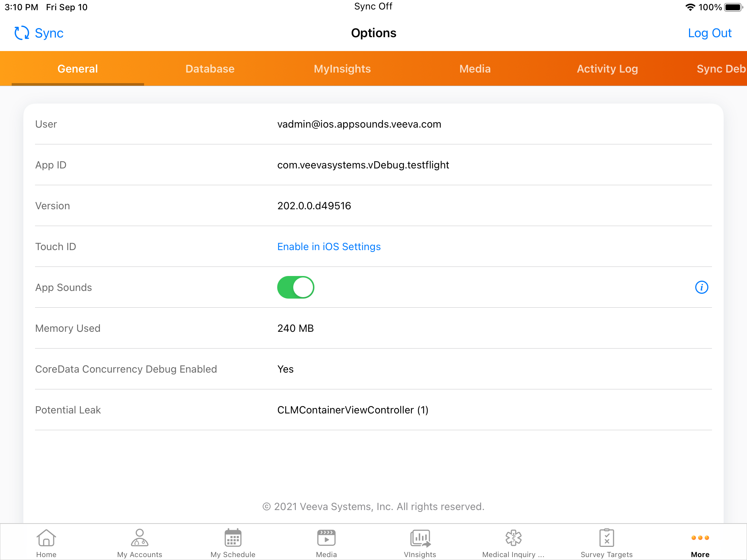Tap the Sync refresh arrows icon
747x560 pixels.
tap(22, 33)
